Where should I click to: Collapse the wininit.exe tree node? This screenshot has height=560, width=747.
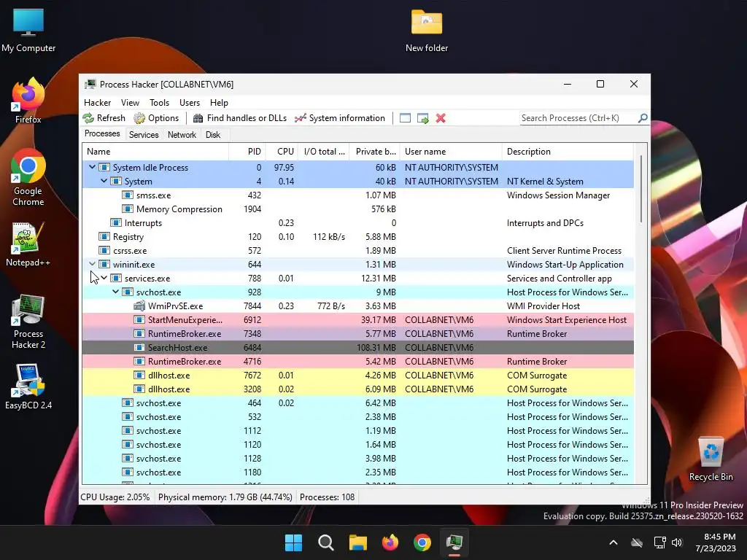(93, 264)
